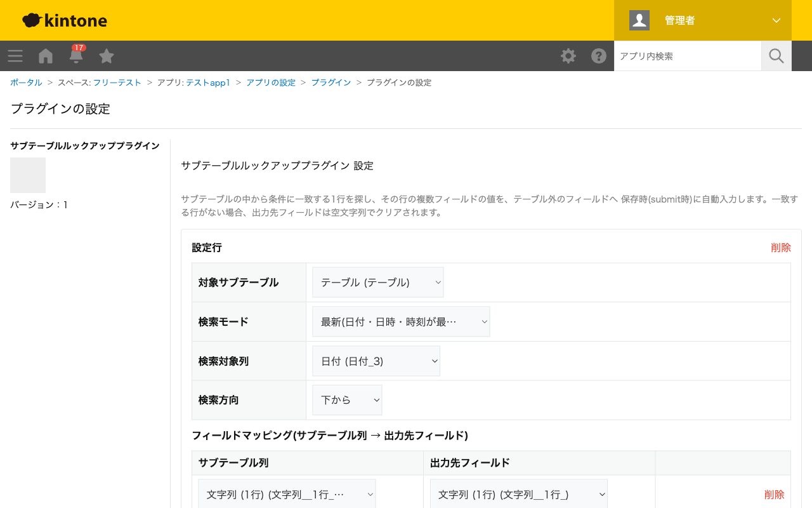Viewport: 812px width, 508px height.
Task: Open 検索対象列 dropdown
Action: [x=376, y=361]
